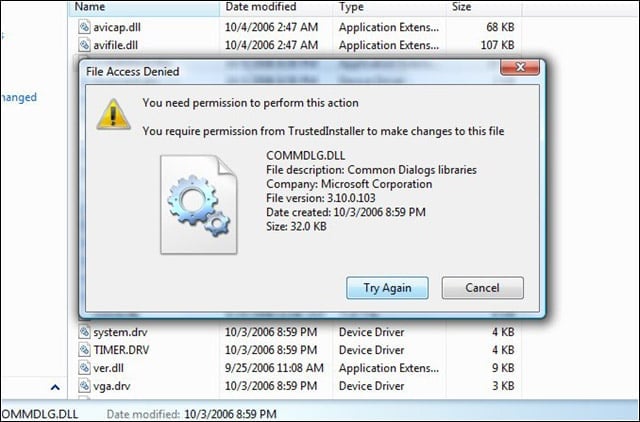Sort by the Size column header
The image size is (640, 422).
484,7
